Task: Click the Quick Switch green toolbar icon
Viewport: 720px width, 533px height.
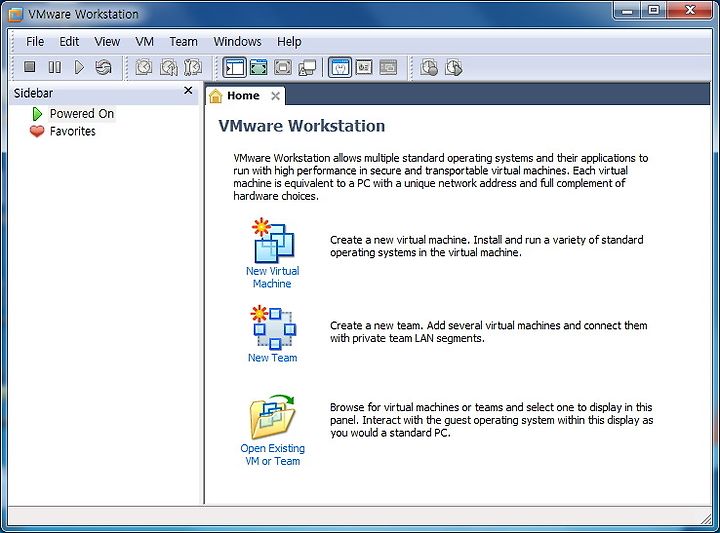Action: (x=259, y=67)
